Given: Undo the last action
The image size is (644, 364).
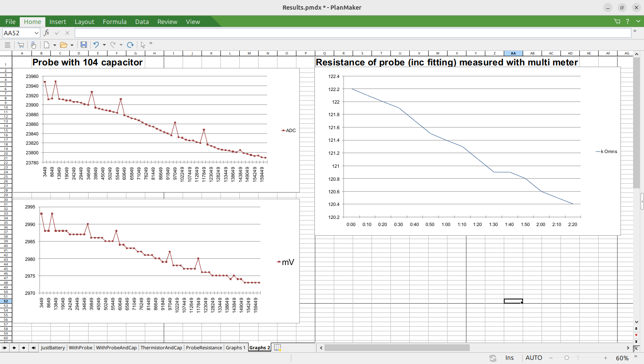Looking at the screenshot, I should pyautogui.click(x=96, y=45).
